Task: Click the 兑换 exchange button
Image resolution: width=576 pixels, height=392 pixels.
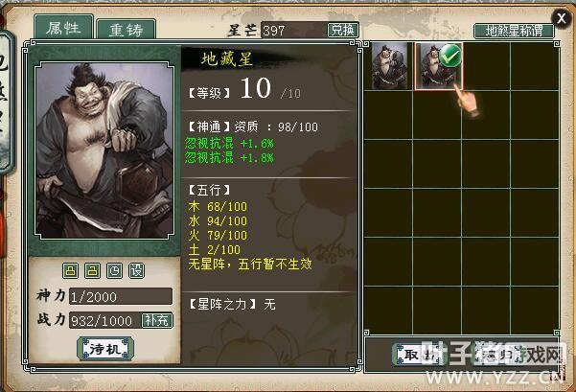Action: pos(343,30)
